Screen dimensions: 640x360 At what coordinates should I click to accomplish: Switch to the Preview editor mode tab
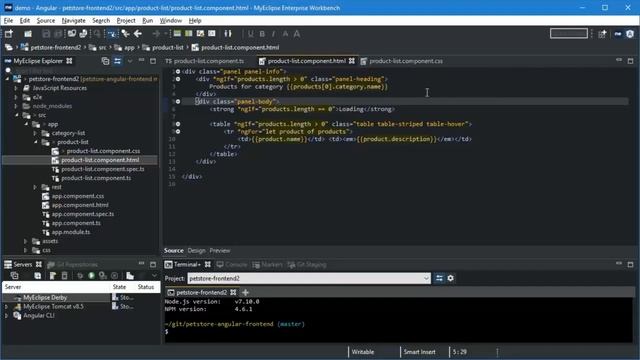point(220,251)
